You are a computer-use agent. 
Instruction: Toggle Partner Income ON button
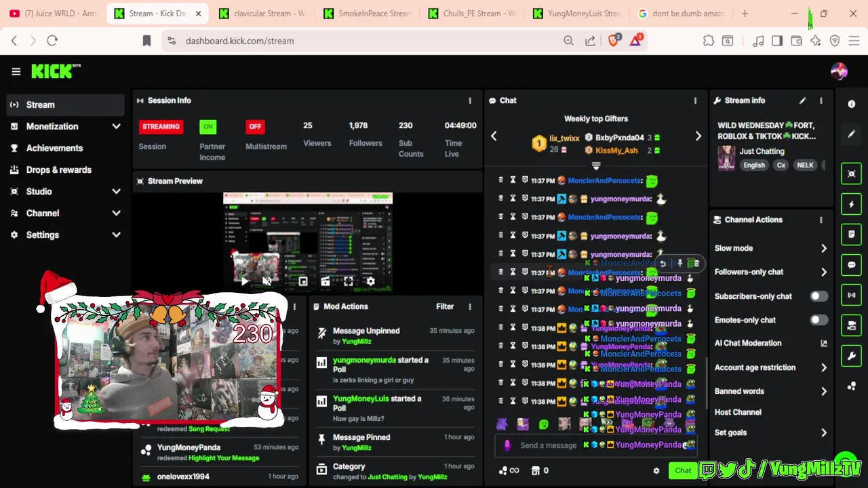click(208, 127)
